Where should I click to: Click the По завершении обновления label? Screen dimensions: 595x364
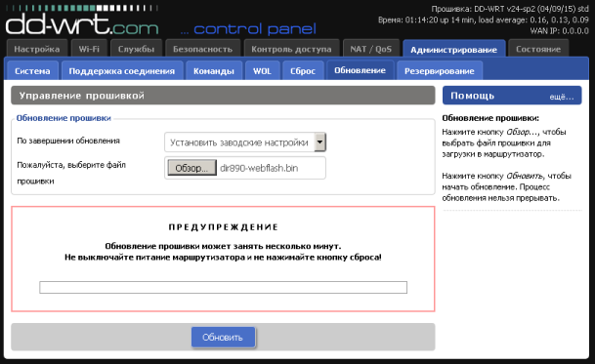68,141
